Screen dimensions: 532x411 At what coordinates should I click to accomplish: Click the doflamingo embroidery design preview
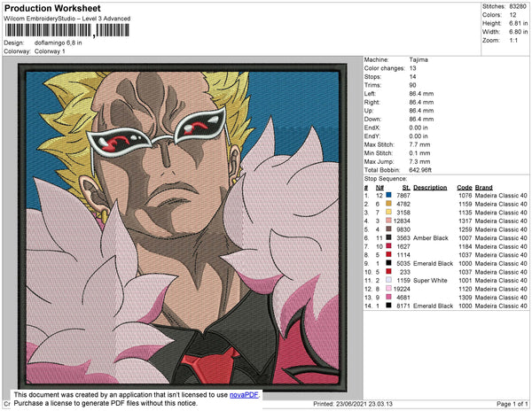[183, 228]
